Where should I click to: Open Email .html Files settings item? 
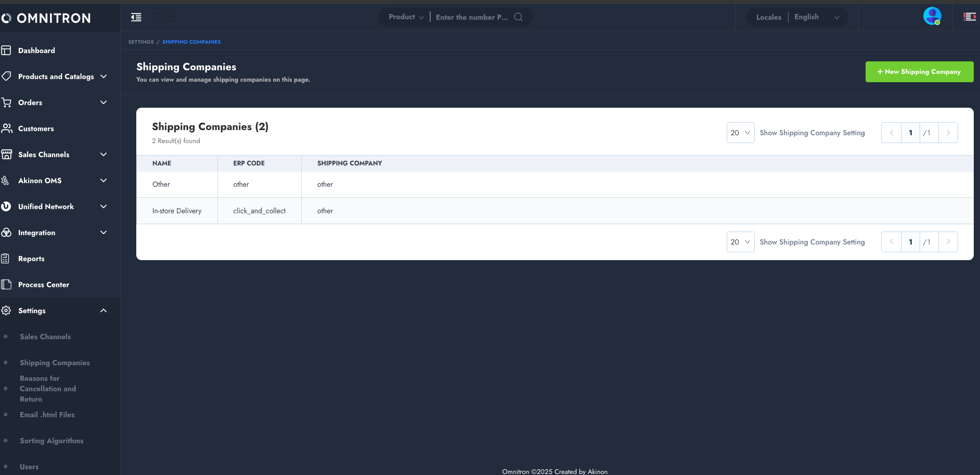47,415
